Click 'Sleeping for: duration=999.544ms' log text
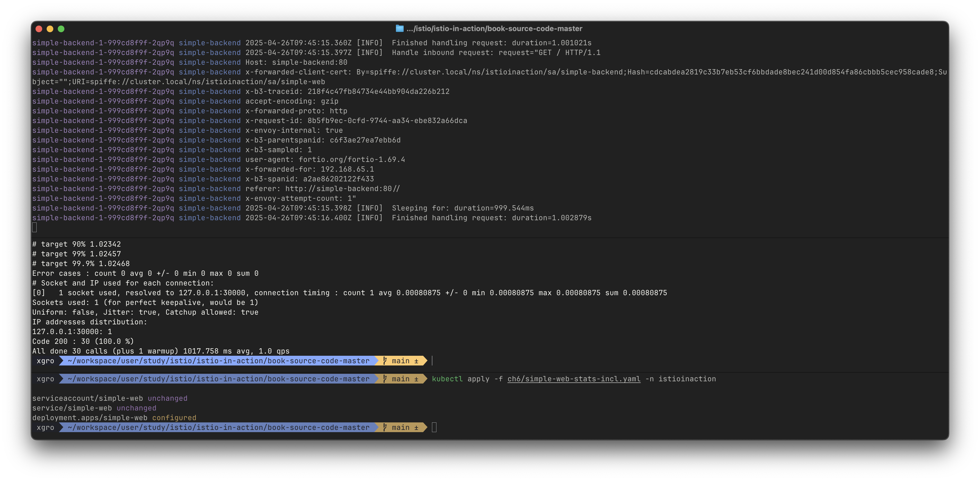The image size is (980, 481). click(x=463, y=208)
